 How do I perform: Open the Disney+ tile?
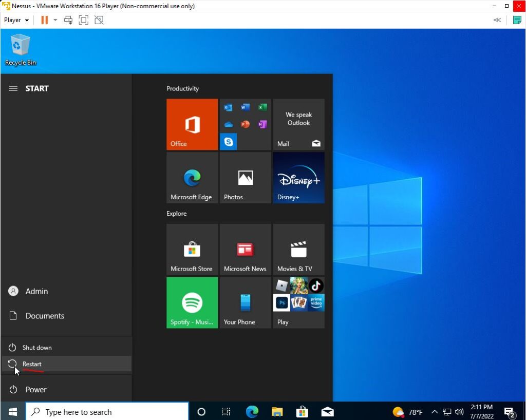point(299,178)
